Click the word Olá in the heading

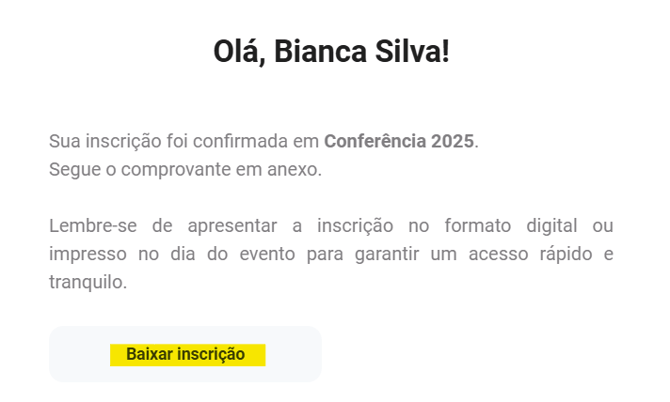[x=237, y=52]
